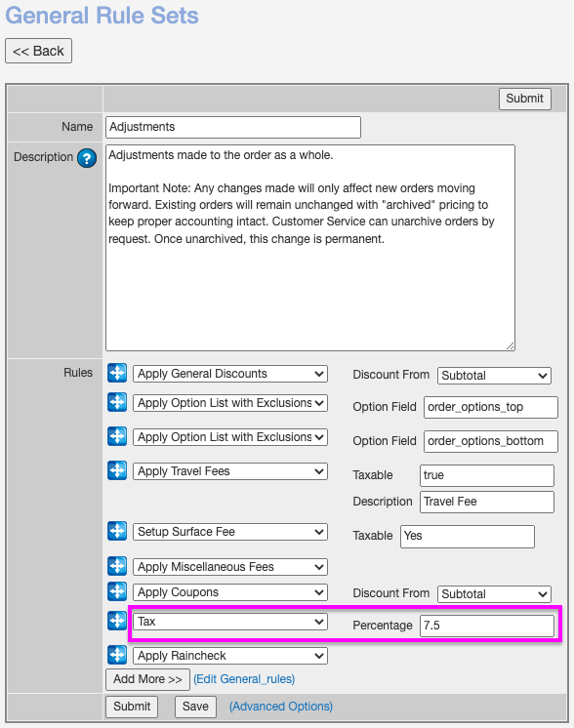574x728 pixels.
Task: Open the Apply General Discounts rule dropdown
Action: (x=230, y=374)
